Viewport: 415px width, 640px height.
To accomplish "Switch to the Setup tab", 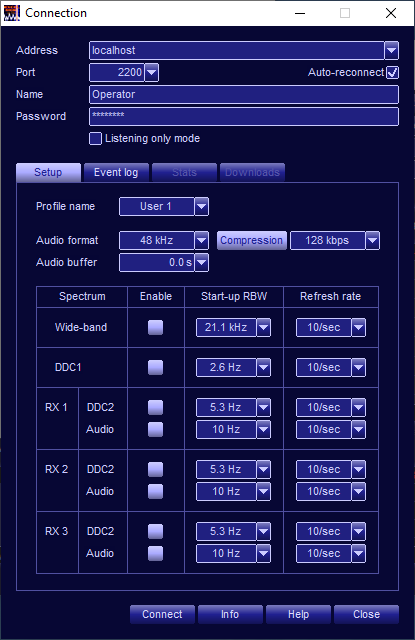I will 48,173.
